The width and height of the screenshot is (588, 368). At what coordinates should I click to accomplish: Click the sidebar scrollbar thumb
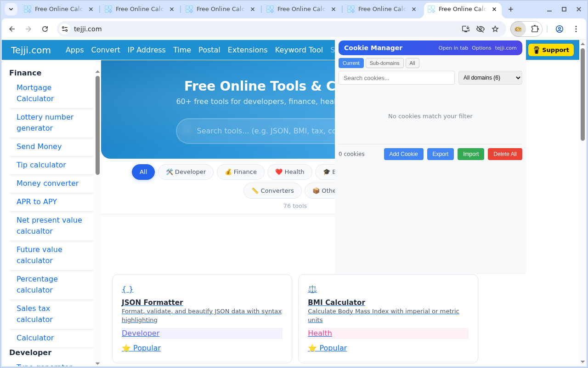pyautogui.click(x=97, y=125)
